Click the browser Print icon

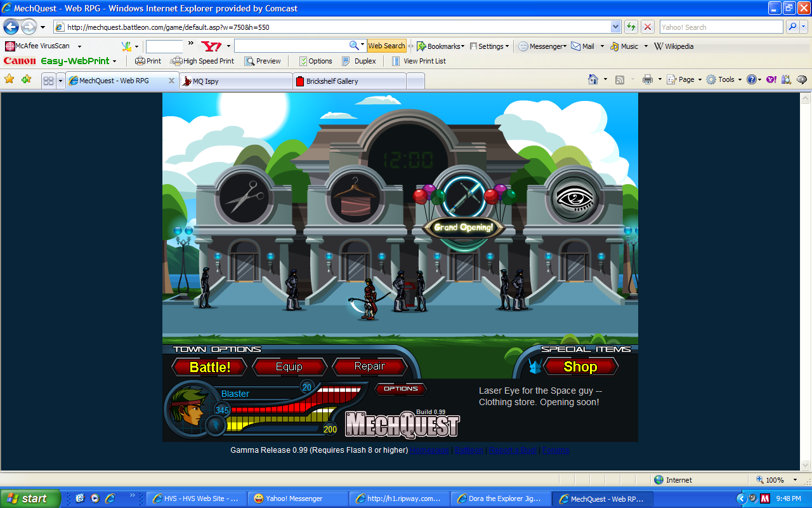point(647,80)
